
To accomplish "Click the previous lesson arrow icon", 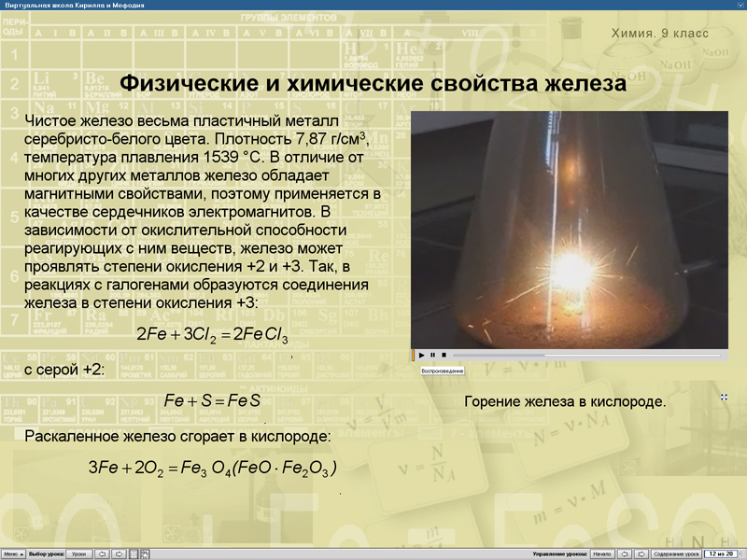I will [102, 553].
